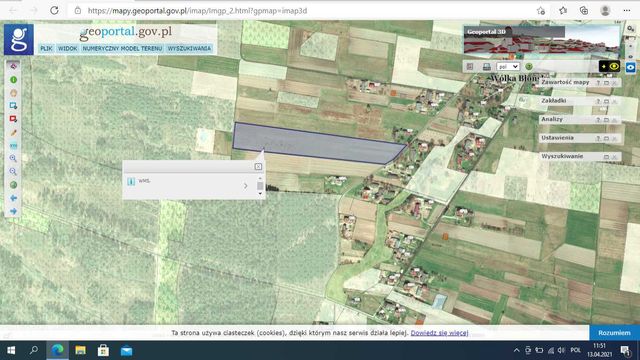
Task: Follow the 'Dowiedz się więcej' link
Action: (x=439, y=333)
